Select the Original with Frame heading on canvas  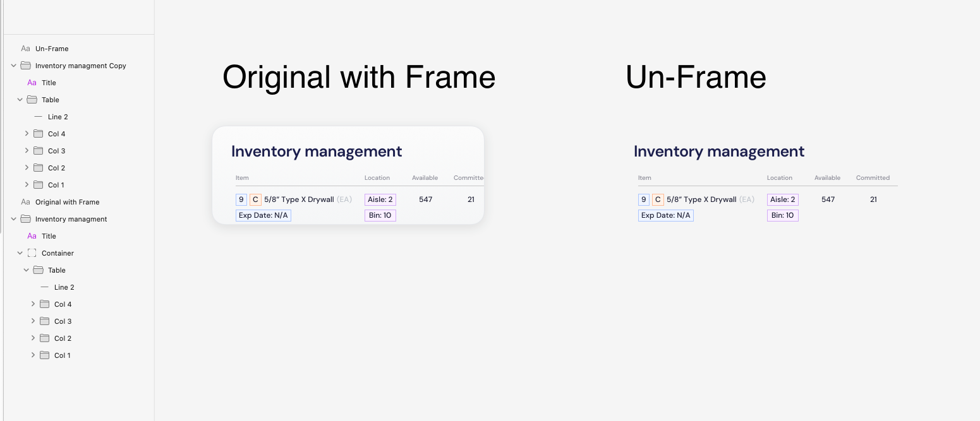(x=358, y=77)
